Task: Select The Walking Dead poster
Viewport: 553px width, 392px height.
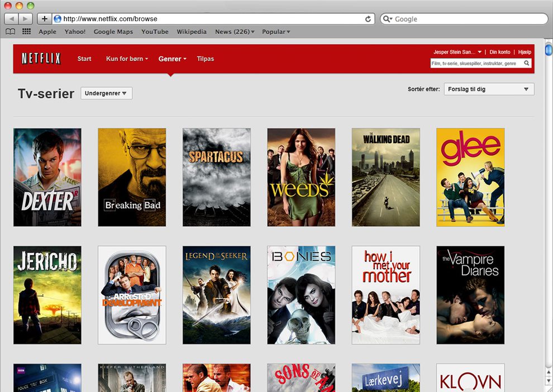Action: coord(386,178)
